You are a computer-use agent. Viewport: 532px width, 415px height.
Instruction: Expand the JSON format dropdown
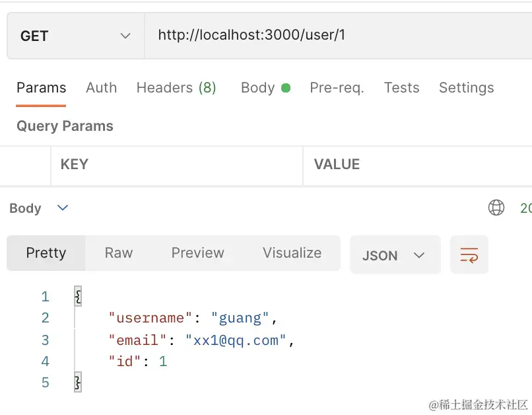click(394, 255)
